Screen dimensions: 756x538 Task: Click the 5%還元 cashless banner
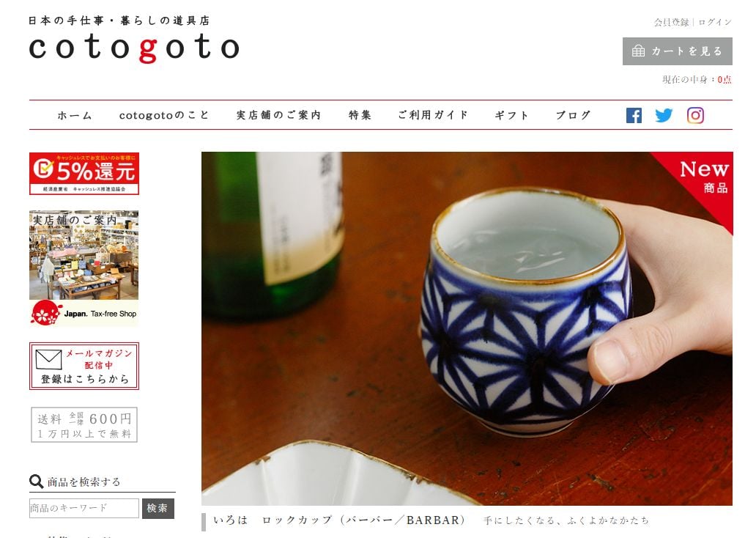[x=84, y=174]
